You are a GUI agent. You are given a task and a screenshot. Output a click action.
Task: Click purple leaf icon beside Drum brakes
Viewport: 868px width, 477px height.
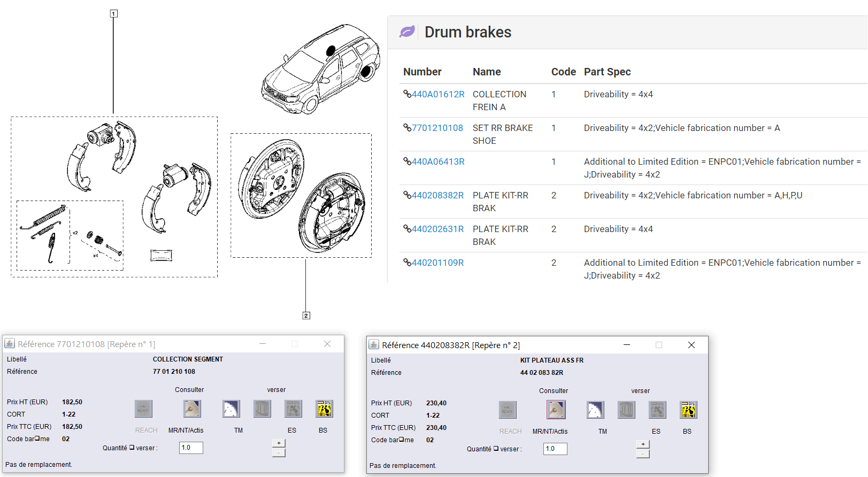pyautogui.click(x=407, y=32)
